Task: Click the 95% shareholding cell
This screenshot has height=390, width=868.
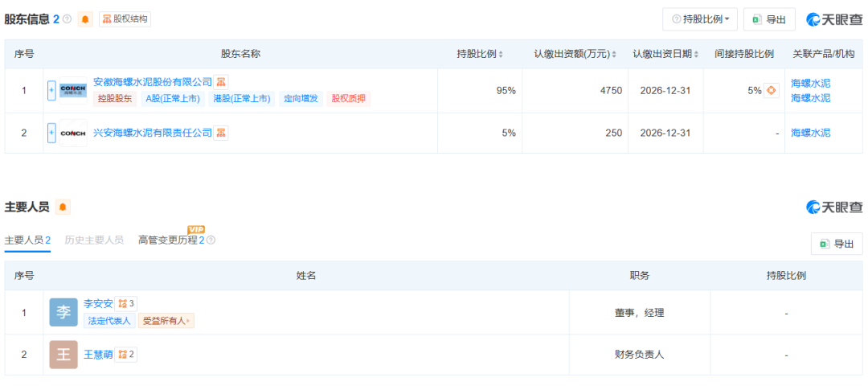Action: click(480, 91)
